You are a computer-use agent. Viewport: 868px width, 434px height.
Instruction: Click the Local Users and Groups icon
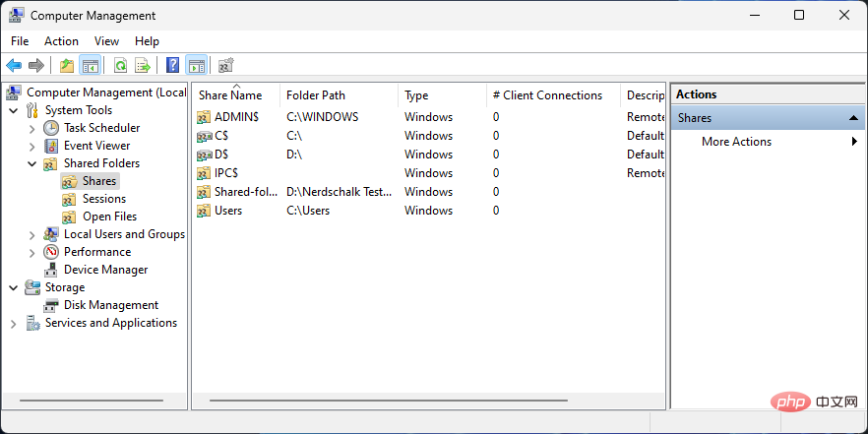51,234
